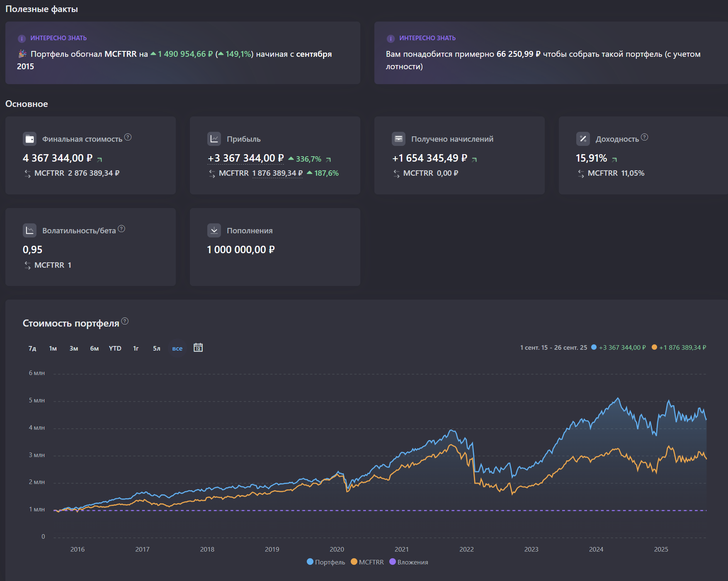Toggle Портфель series in chart legend
The width and height of the screenshot is (728, 581).
pyautogui.click(x=326, y=562)
